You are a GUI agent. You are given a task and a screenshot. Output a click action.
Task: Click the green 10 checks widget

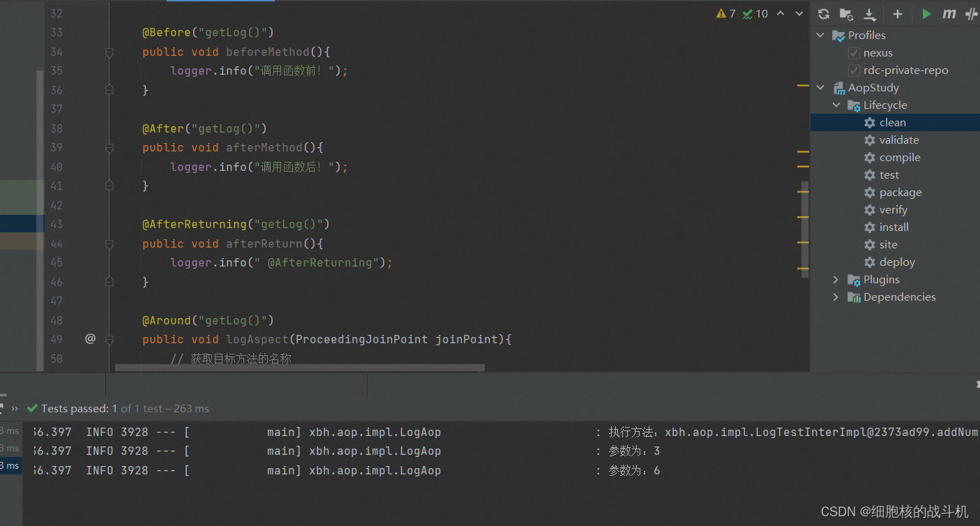[755, 13]
